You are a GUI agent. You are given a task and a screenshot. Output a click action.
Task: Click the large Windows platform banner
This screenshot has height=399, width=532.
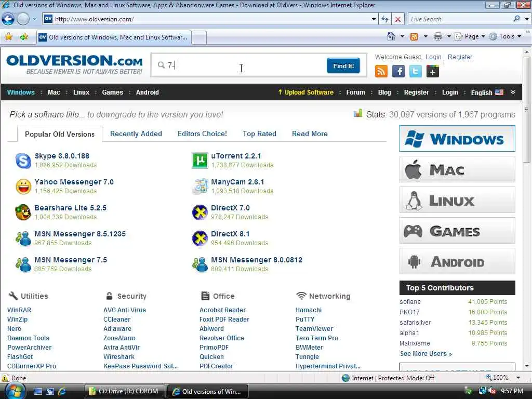pos(457,138)
